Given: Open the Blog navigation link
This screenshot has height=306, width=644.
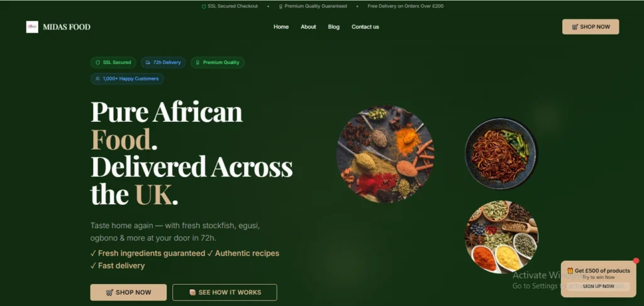Looking at the screenshot, I should pyautogui.click(x=333, y=26).
